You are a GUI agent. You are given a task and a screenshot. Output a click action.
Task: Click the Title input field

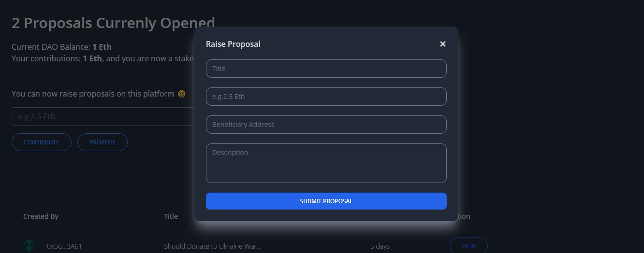coord(326,69)
